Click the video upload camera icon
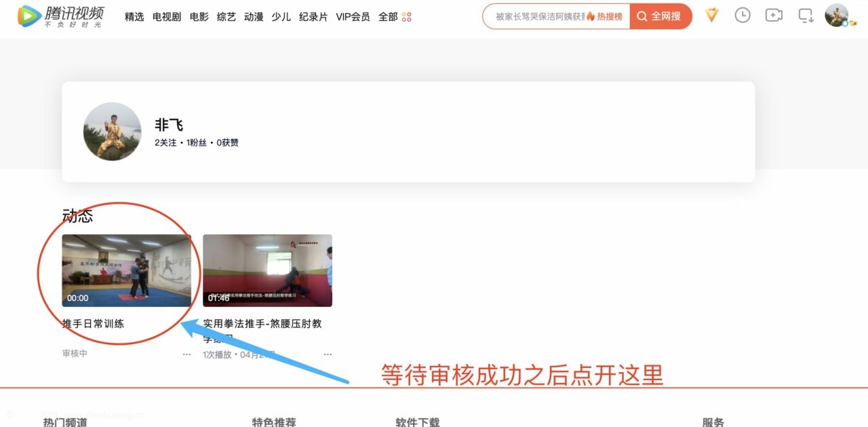Viewport: 868px width, 427px height. click(774, 15)
